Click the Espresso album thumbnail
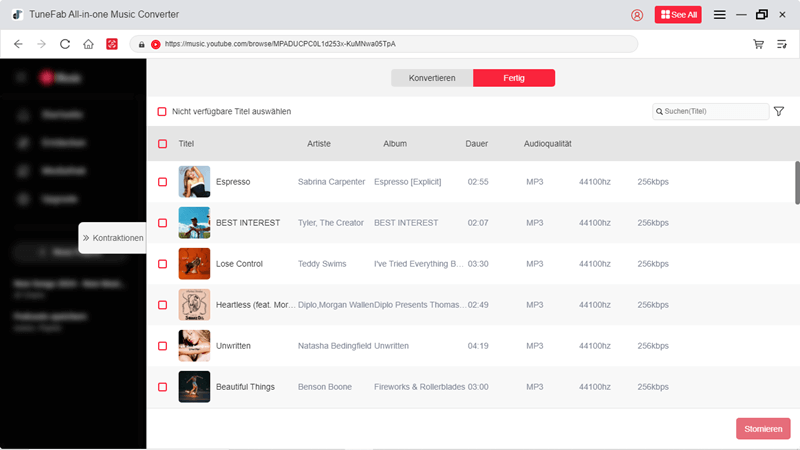The height and width of the screenshot is (450, 800). pyautogui.click(x=194, y=182)
